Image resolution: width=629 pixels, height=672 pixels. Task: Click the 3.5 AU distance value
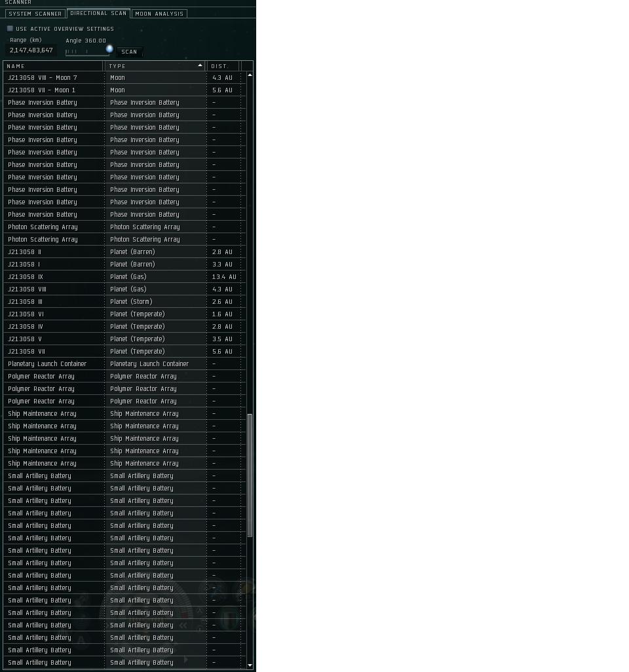(222, 339)
